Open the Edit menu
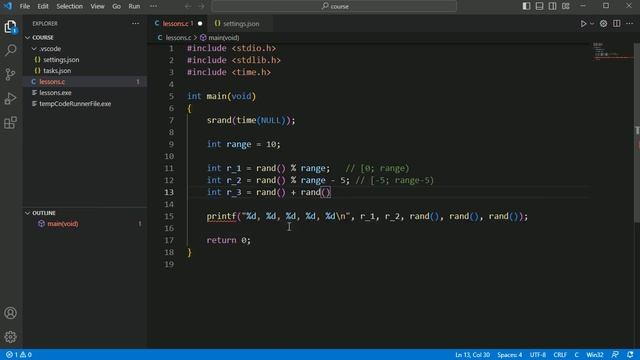The height and width of the screenshot is (360, 640). click(43, 6)
